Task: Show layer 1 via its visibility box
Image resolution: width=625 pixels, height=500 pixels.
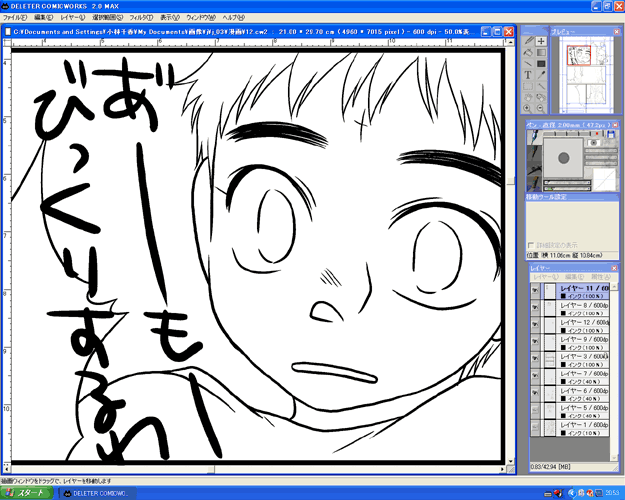Action: [x=535, y=428]
